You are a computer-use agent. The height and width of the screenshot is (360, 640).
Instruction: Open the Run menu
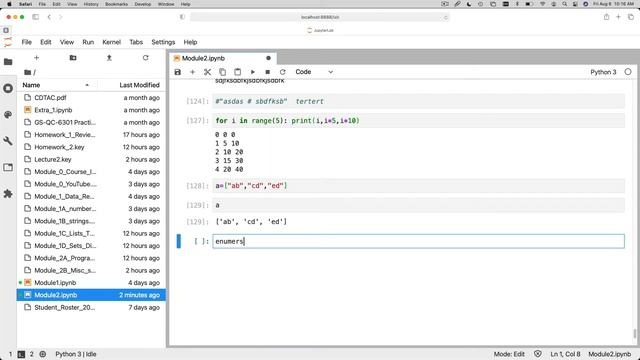(x=88, y=42)
